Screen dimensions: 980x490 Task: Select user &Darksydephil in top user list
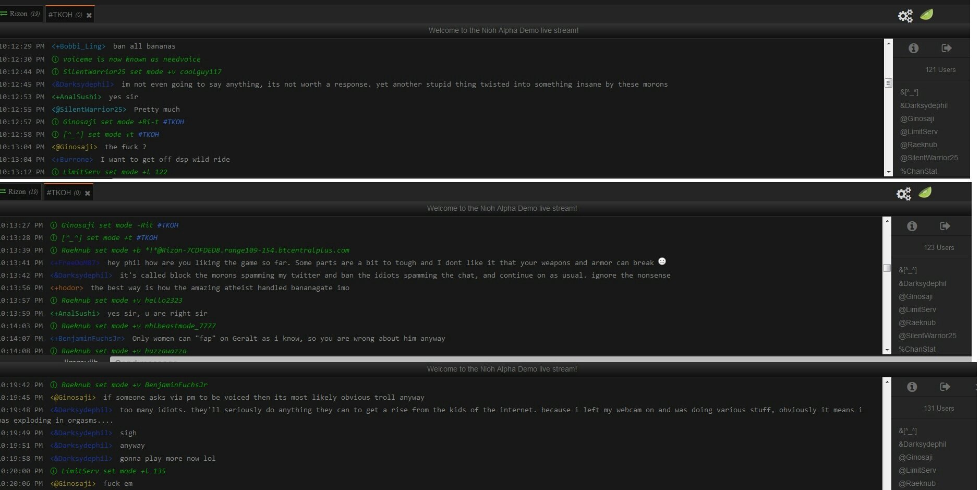click(924, 105)
